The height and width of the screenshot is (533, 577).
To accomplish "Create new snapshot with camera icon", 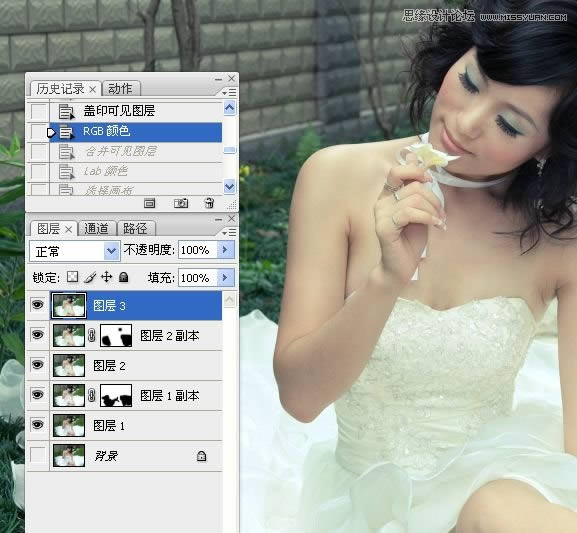I will 181,203.
